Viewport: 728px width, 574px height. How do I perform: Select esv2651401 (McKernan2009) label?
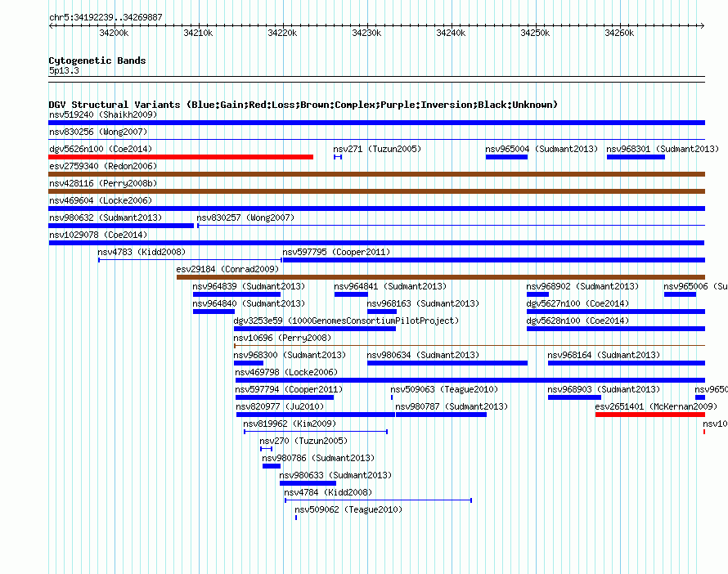(656, 406)
